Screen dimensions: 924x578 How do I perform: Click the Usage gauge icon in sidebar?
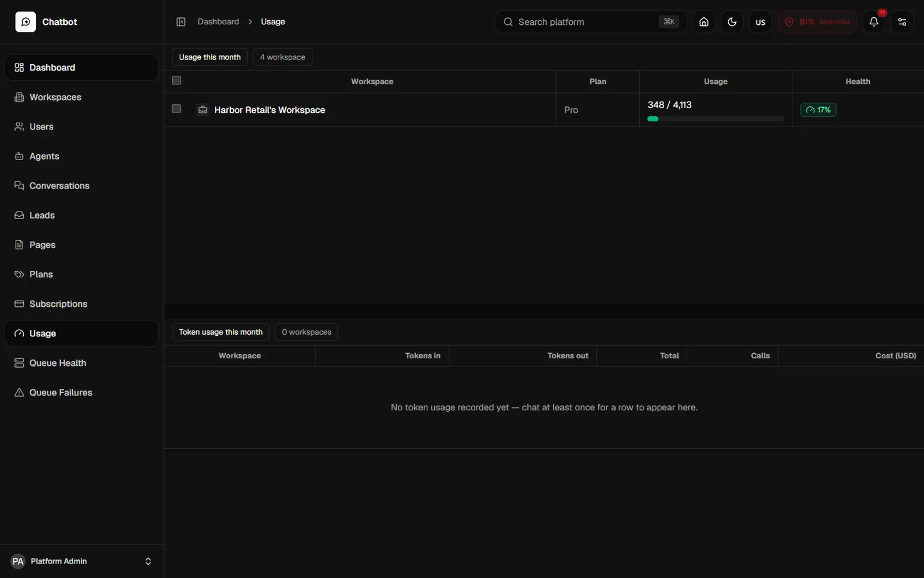coord(19,334)
